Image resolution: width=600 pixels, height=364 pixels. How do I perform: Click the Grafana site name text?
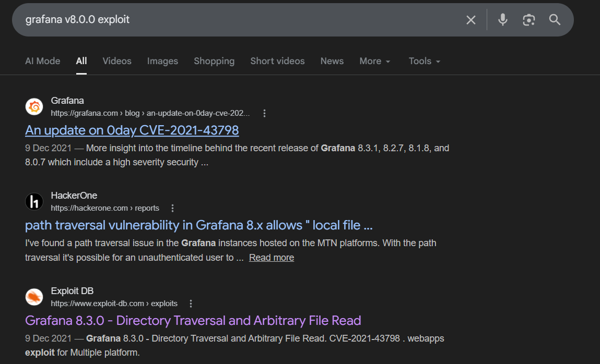tap(67, 101)
